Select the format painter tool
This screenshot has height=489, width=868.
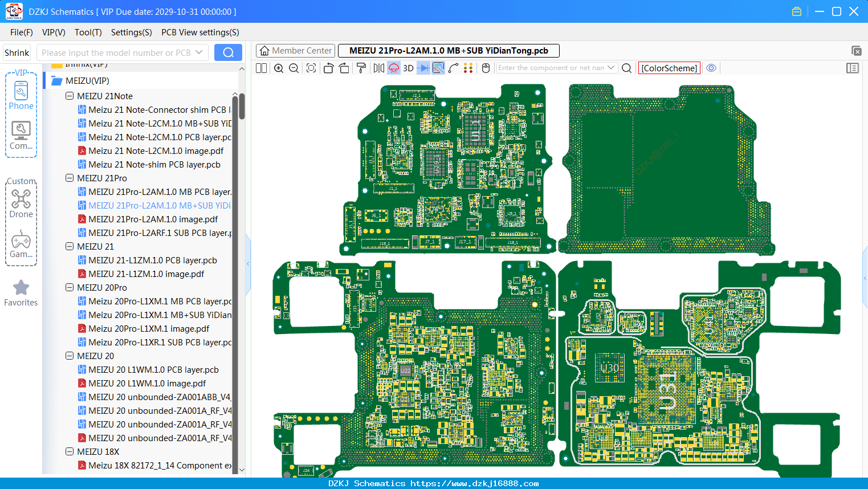tap(361, 68)
